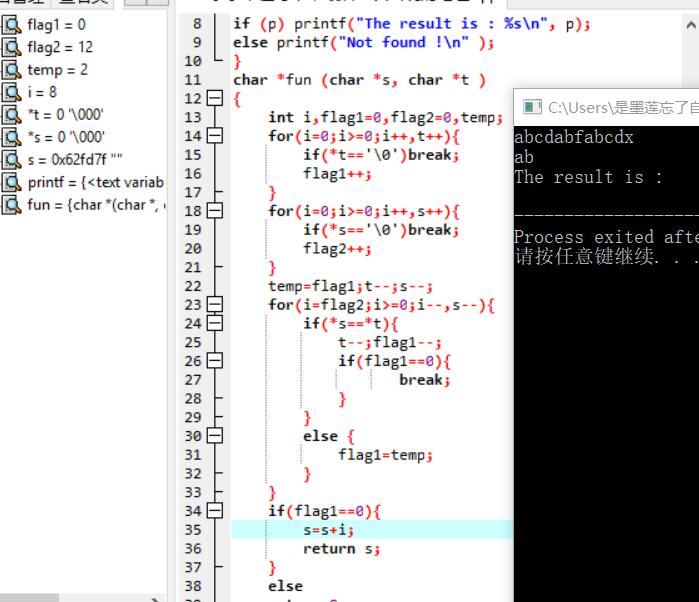The height and width of the screenshot is (602, 699).
Task: Select the flag2 = 12 watch entry
Action: point(60,47)
